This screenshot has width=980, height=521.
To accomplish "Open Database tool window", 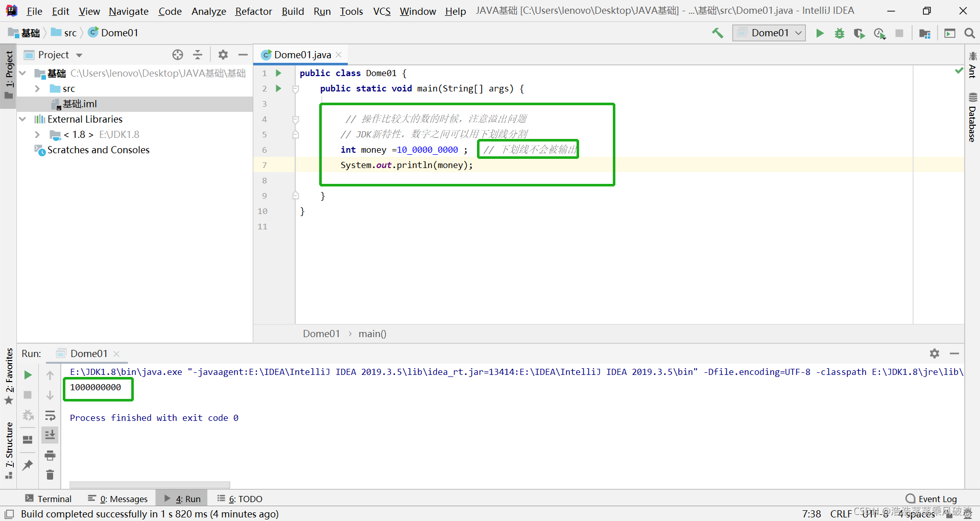I will (972, 117).
